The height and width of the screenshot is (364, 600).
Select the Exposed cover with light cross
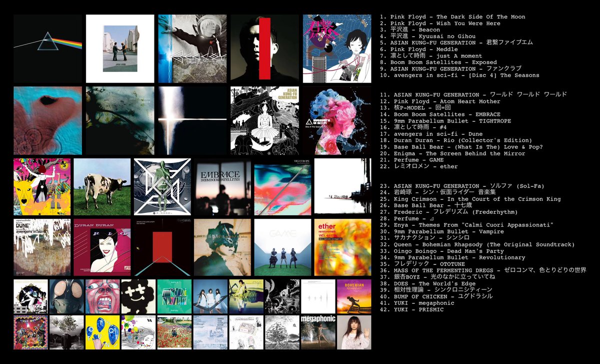point(192,120)
